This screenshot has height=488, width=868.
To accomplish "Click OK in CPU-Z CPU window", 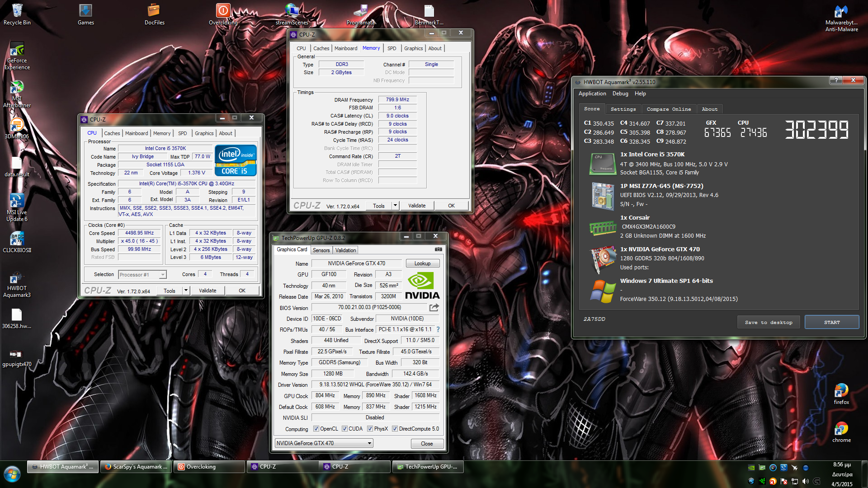I will (242, 291).
